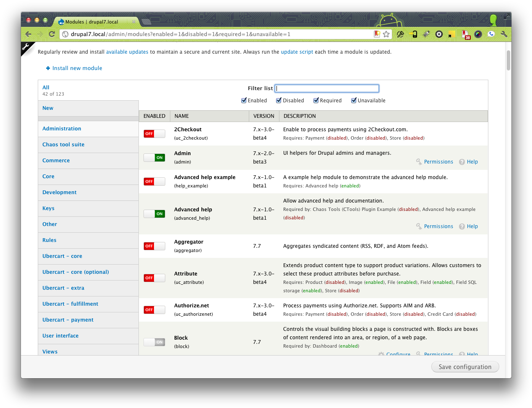
Task: Turn off the Advanced help module
Action: point(154,214)
